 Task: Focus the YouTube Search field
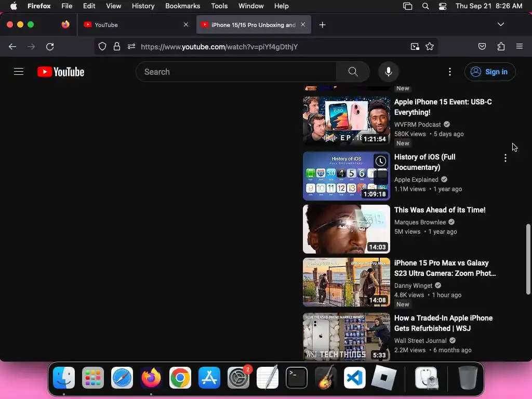[x=236, y=72]
